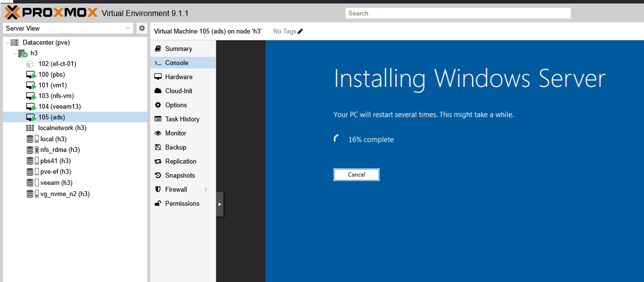Click the VM icon beside 101 (vm1)
The height and width of the screenshot is (282, 644).
pyautogui.click(x=31, y=85)
